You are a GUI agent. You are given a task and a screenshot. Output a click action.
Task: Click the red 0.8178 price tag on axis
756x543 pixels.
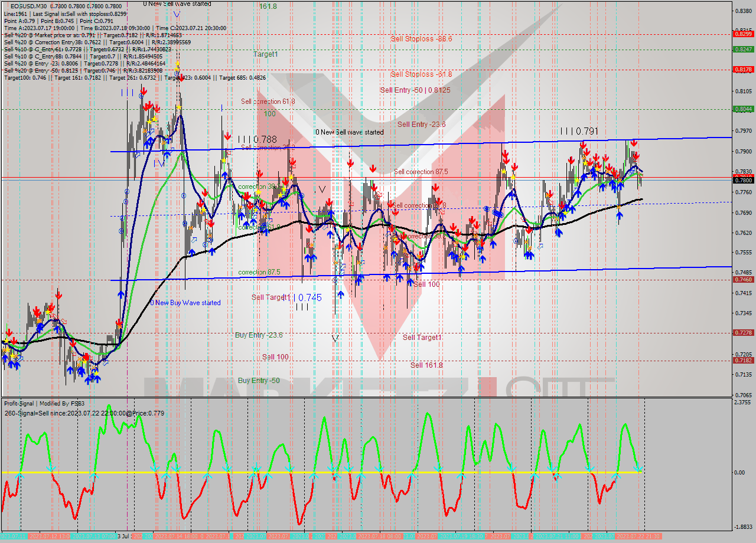click(742, 69)
